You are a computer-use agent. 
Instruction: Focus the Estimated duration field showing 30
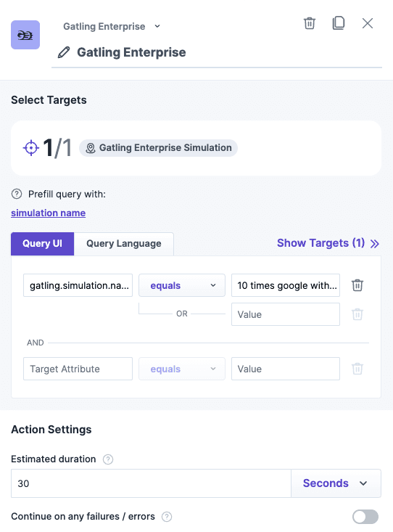pyautogui.click(x=151, y=483)
